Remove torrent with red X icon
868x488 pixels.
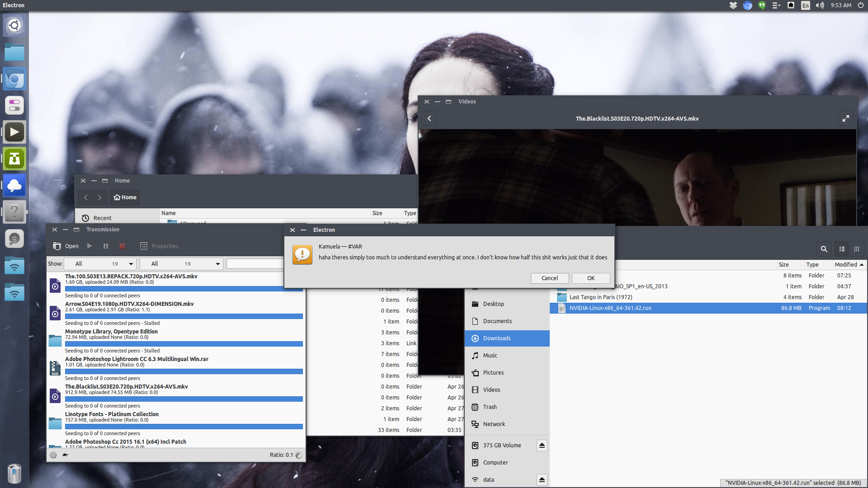[x=122, y=246]
